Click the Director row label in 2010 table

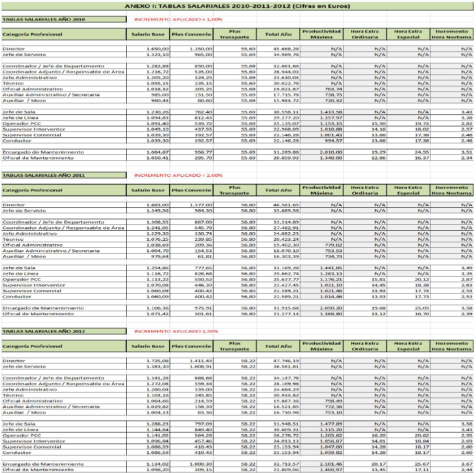13,49
